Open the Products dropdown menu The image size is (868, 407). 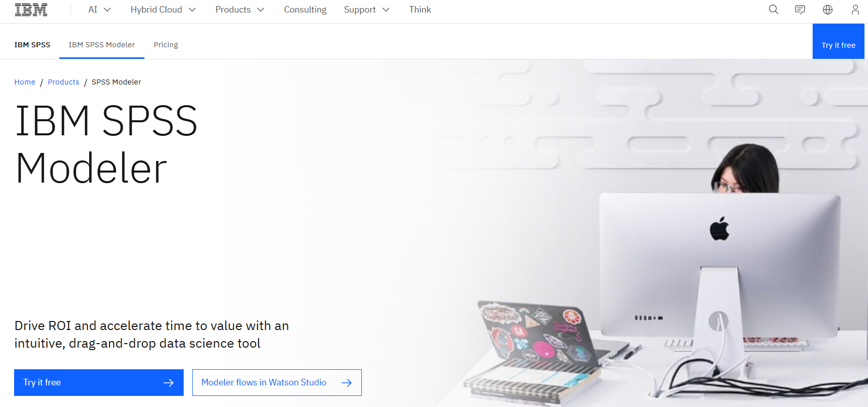coord(240,10)
